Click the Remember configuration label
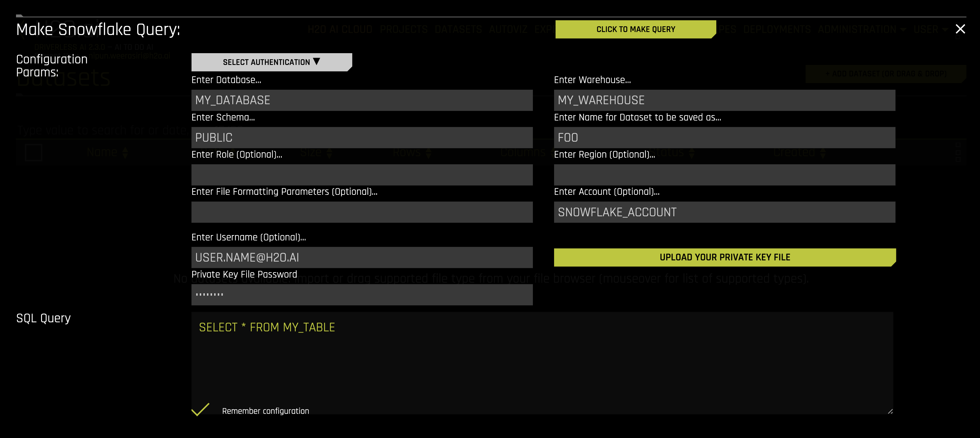Screen dimensions: 980x438 (x=265, y=411)
